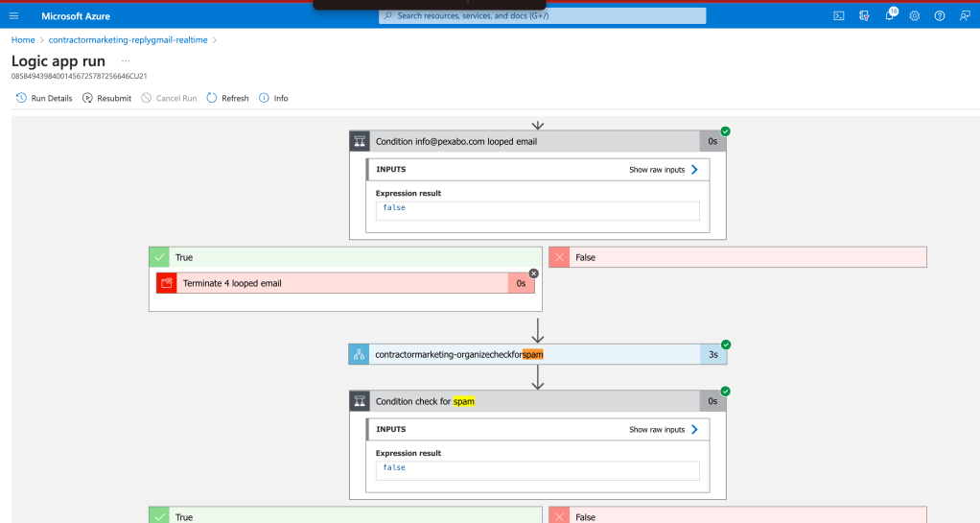Open the portal settings gear
Screen dimensions: 980x523
click(915, 15)
